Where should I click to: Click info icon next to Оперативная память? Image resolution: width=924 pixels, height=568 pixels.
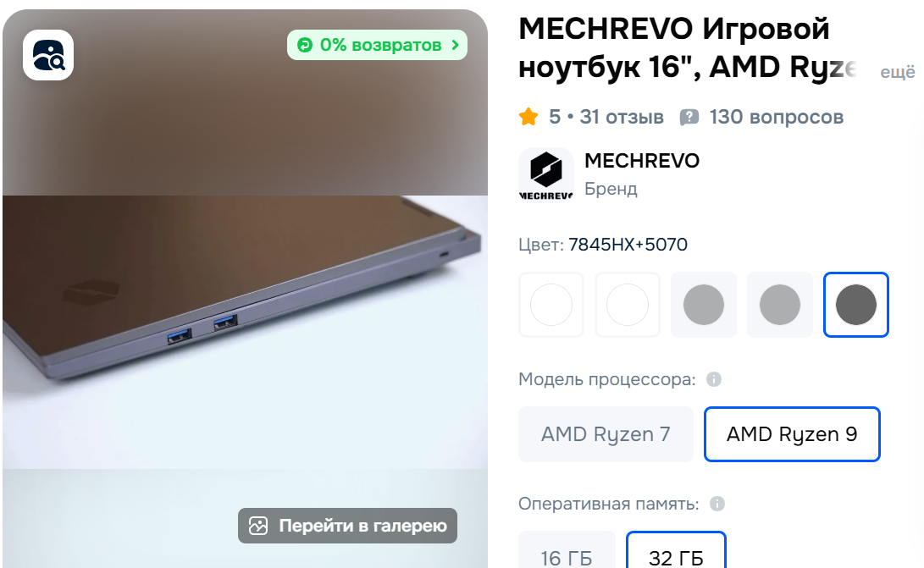pyautogui.click(x=717, y=505)
